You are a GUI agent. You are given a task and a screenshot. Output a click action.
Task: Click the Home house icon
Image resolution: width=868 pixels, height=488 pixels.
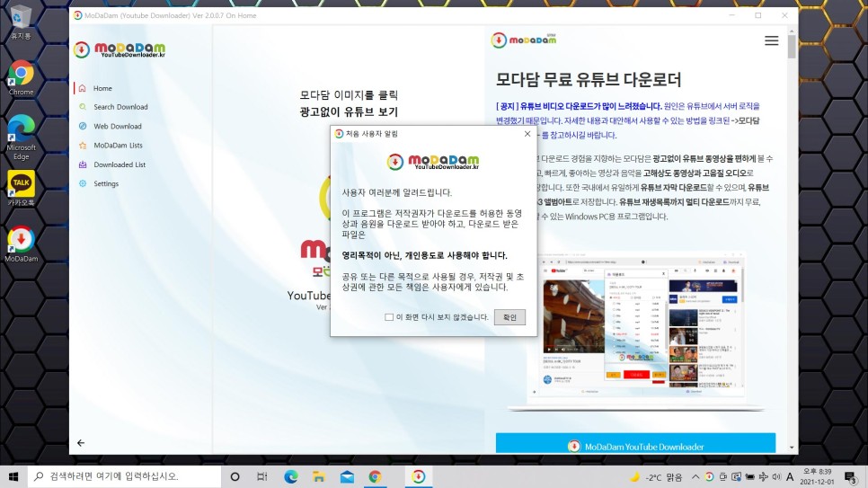83,88
